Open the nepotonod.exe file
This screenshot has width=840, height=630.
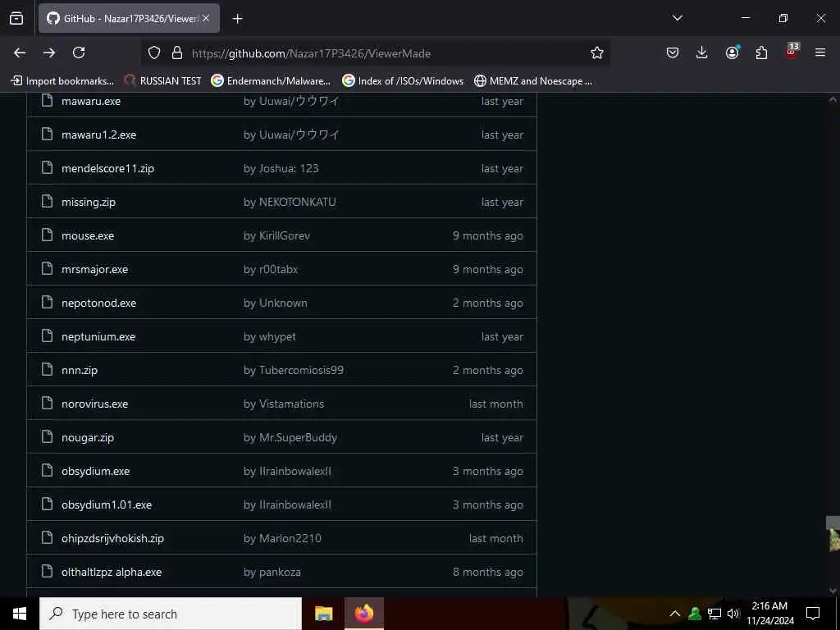[x=98, y=304]
